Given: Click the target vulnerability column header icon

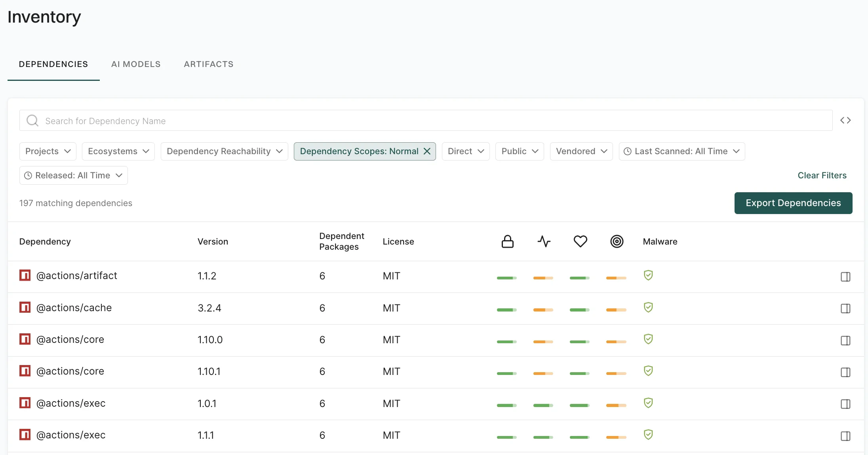Looking at the screenshot, I should pyautogui.click(x=617, y=241).
